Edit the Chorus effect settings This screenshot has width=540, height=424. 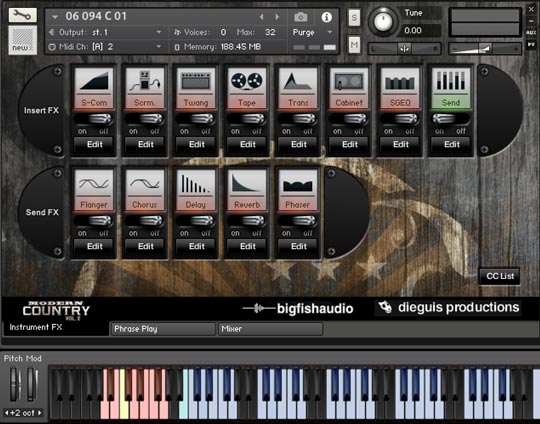tap(145, 246)
